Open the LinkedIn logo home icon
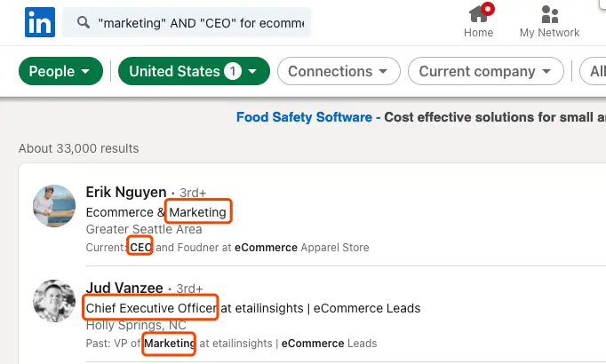 (x=40, y=22)
